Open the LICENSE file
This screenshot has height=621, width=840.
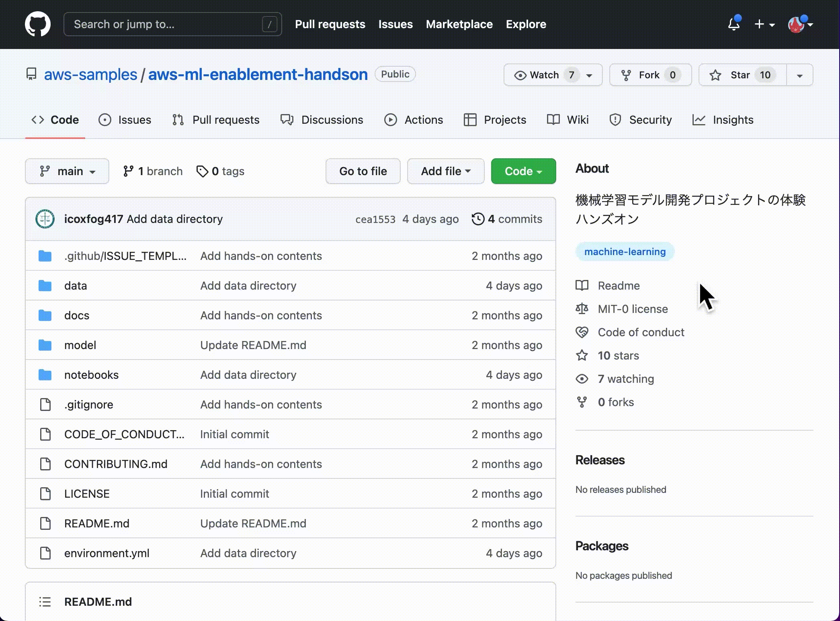pyautogui.click(x=87, y=494)
